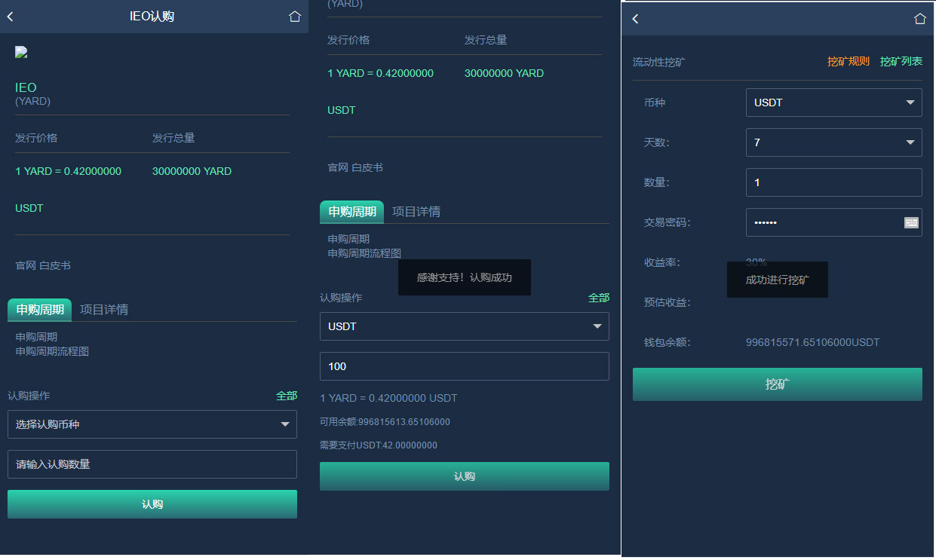Screen dimensions: 936x560
Task: Click 需要支付USDT:42.00000000 text
Action: pyautogui.click(x=379, y=445)
